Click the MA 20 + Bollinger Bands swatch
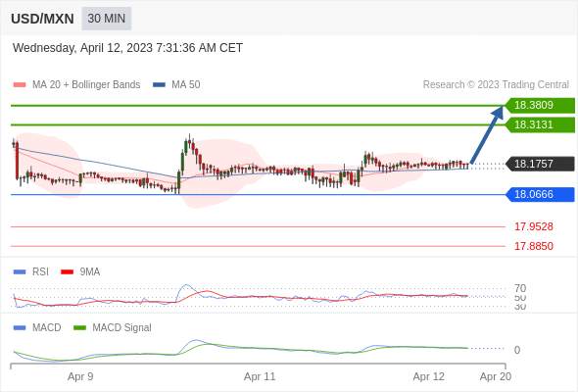This screenshot has width=578, height=392. tap(20, 85)
